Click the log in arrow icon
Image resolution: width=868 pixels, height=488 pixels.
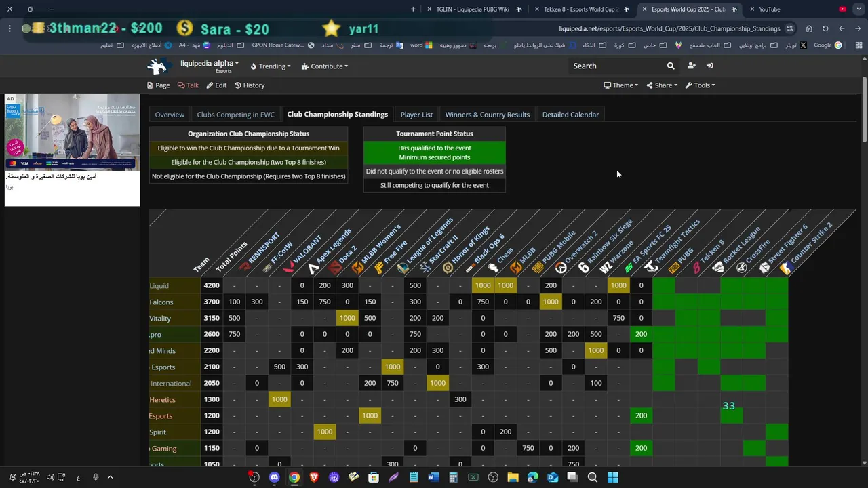(709, 66)
